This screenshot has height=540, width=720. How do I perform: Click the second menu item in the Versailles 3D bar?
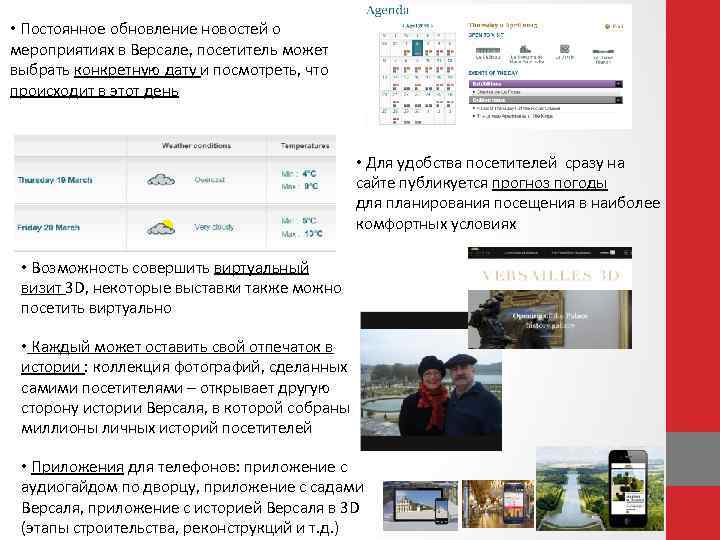pos(572,253)
